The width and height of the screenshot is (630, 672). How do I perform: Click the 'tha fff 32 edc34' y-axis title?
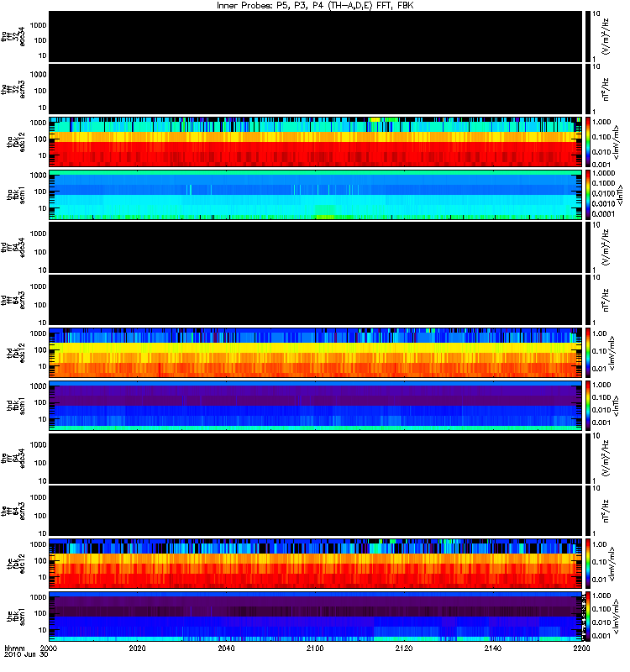pyautogui.click(x=13, y=36)
